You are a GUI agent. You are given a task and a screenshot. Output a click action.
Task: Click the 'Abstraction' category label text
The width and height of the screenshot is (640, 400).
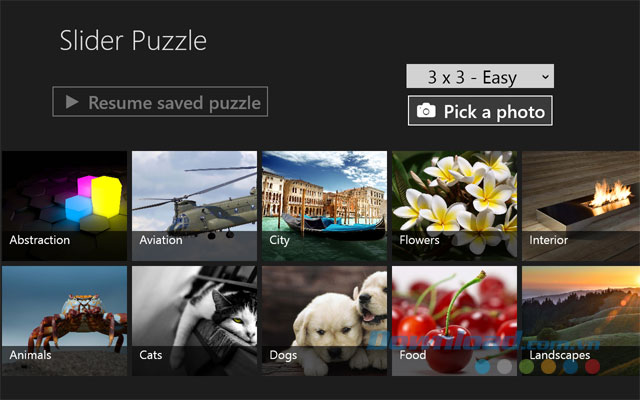40,240
